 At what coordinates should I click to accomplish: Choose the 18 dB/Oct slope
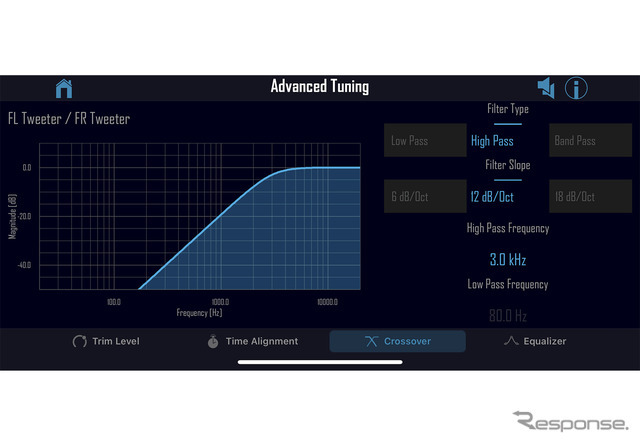(x=590, y=196)
